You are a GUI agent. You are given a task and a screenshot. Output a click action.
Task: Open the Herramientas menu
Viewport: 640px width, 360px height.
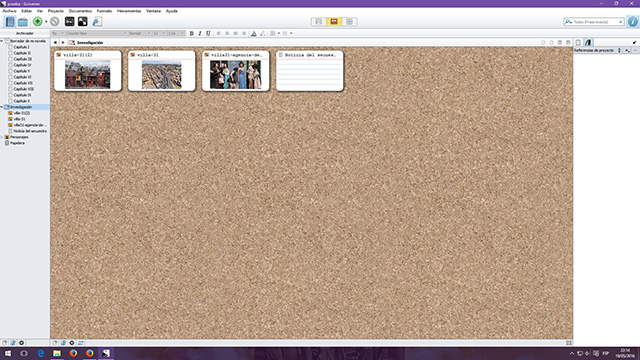129,11
